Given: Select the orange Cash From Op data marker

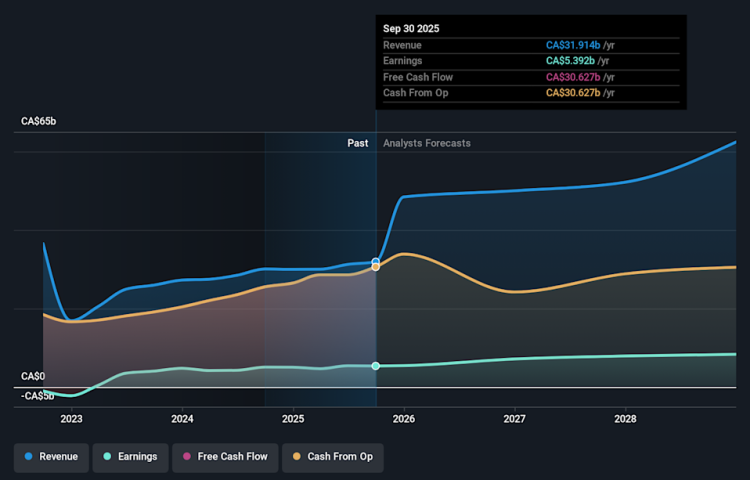Looking at the screenshot, I should coord(376,268).
